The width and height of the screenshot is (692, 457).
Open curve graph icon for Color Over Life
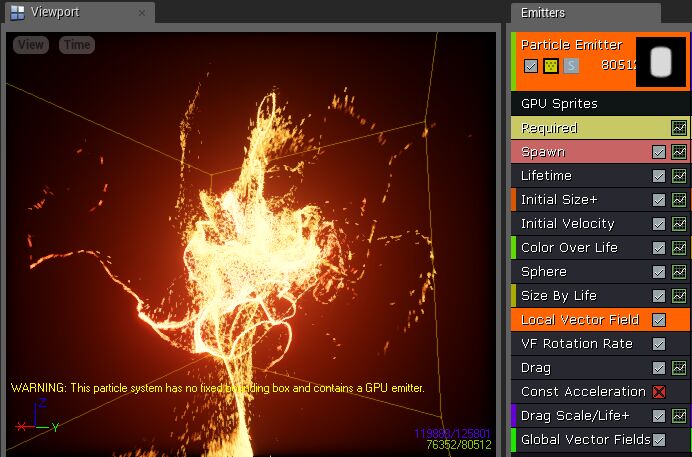(679, 248)
